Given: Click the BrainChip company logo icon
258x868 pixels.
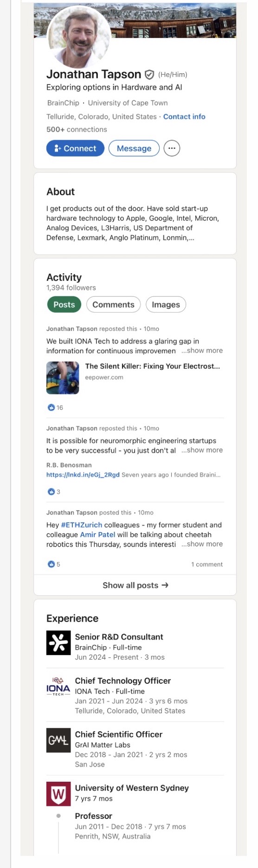Looking at the screenshot, I should click(x=58, y=643).
